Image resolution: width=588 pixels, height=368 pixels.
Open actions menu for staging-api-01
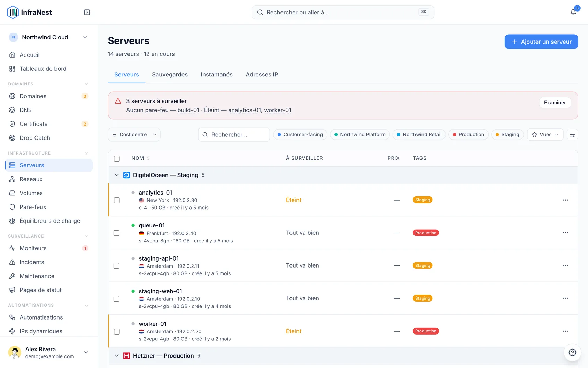click(565, 265)
